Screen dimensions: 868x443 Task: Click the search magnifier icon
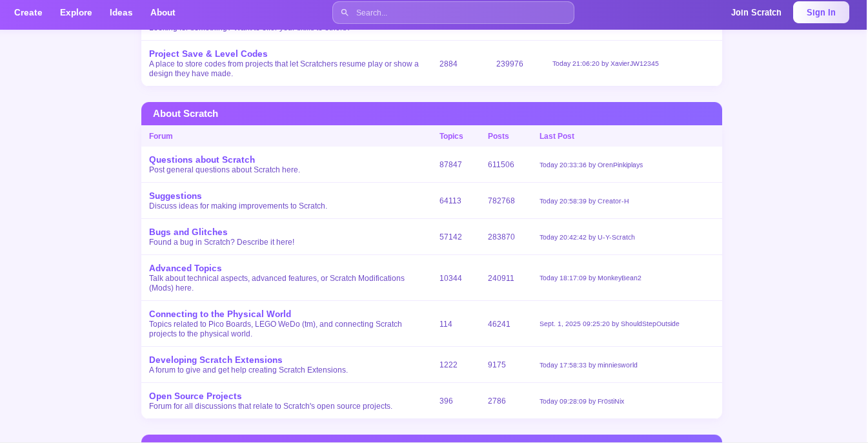coord(345,12)
